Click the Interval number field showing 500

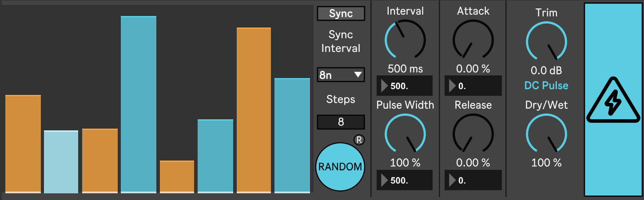(x=405, y=86)
